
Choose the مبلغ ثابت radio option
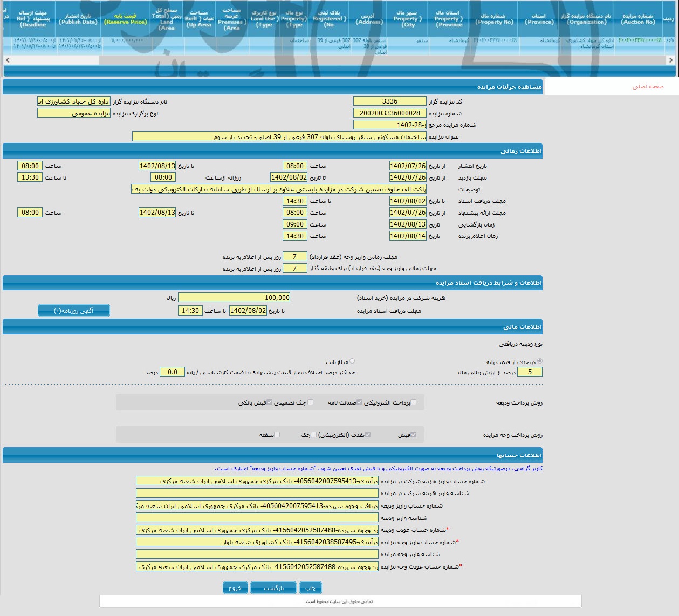coord(352,361)
